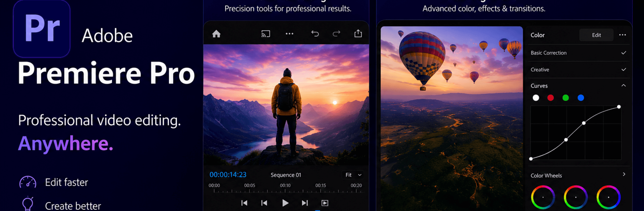Select the white luma curve channel
The height and width of the screenshot is (211, 644).
pos(536,98)
